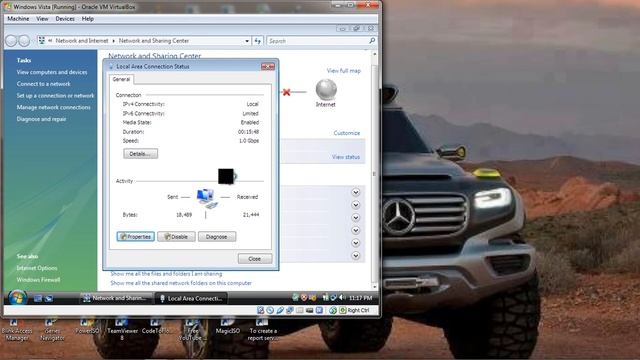
Task: Click the red X broken connection icon
Action: coord(287,92)
